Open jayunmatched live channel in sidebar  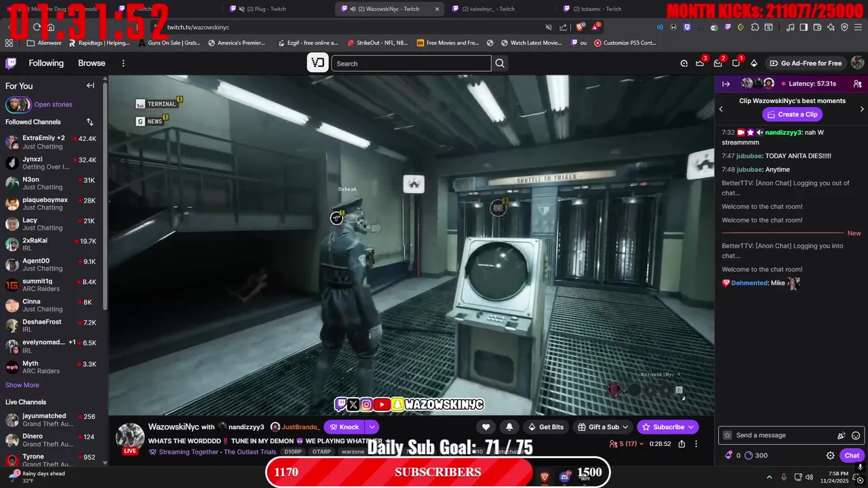pos(52,420)
